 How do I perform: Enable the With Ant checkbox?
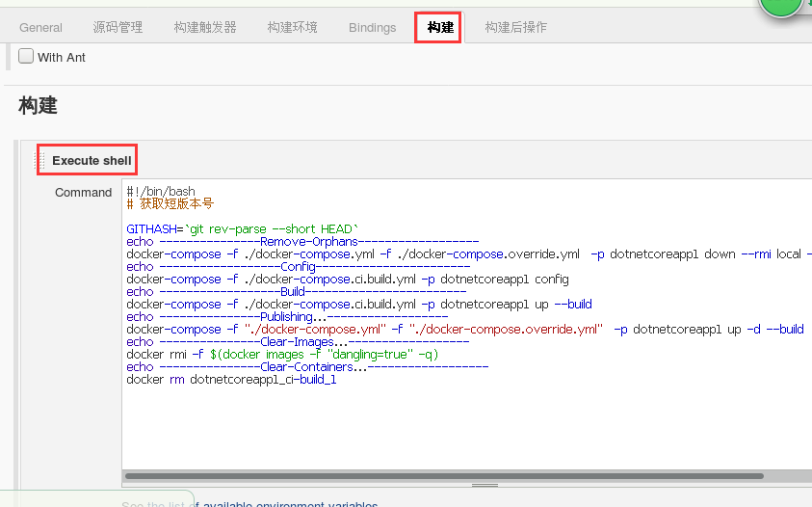pos(26,56)
